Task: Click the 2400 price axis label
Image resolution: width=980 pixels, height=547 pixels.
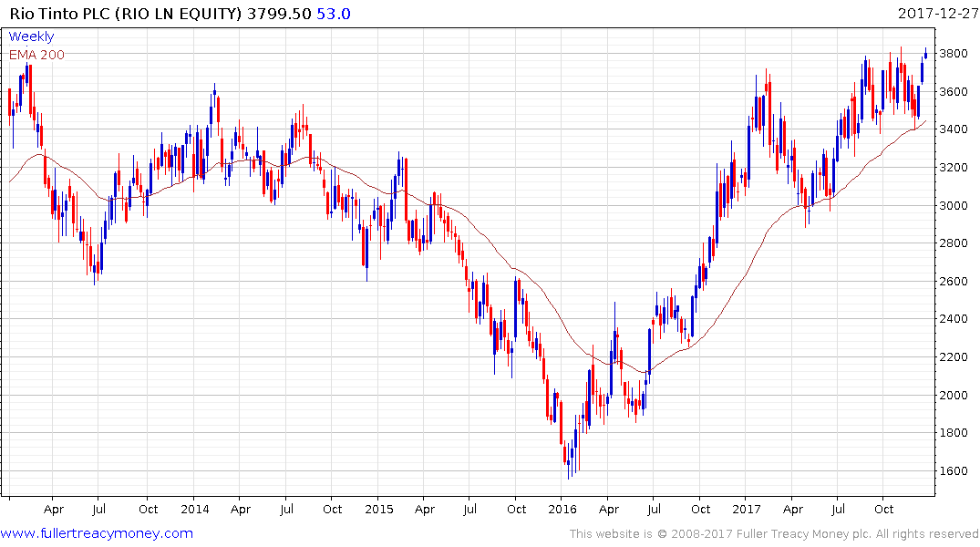Action: coord(954,319)
